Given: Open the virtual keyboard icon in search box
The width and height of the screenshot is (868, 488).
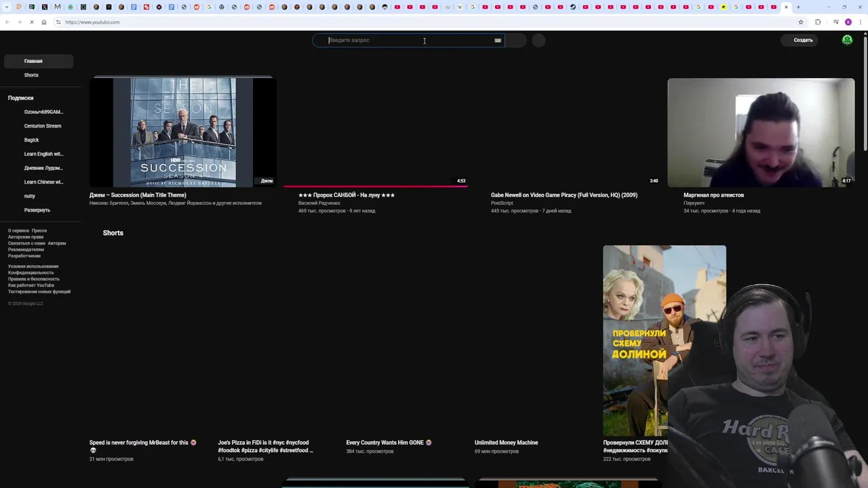Looking at the screenshot, I should point(498,41).
